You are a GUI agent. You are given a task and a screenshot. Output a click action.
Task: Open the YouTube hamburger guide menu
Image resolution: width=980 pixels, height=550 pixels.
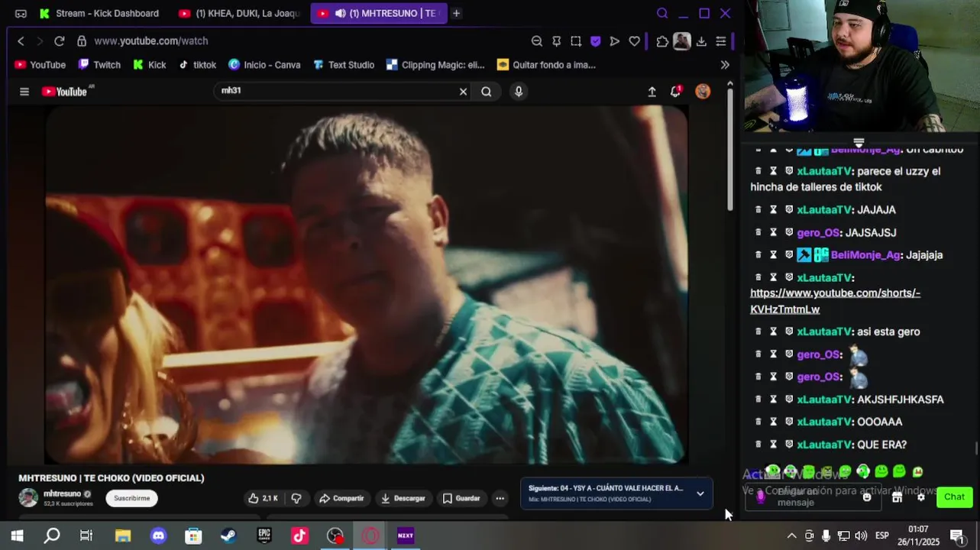point(24,92)
